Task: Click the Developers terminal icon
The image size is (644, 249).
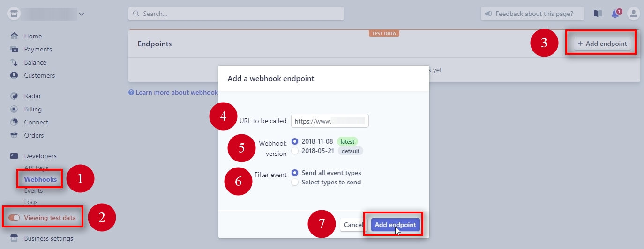Action: [x=14, y=156]
